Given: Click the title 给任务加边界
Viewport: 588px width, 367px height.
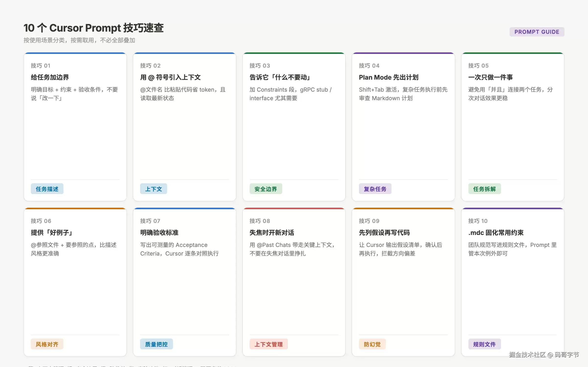Looking at the screenshot, I should [x=50, y=77].
